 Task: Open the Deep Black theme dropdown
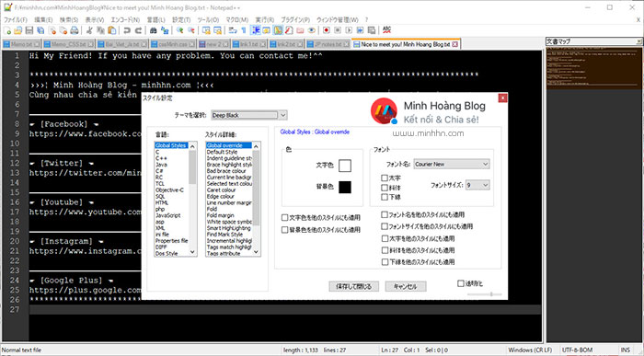coord(249,115)
